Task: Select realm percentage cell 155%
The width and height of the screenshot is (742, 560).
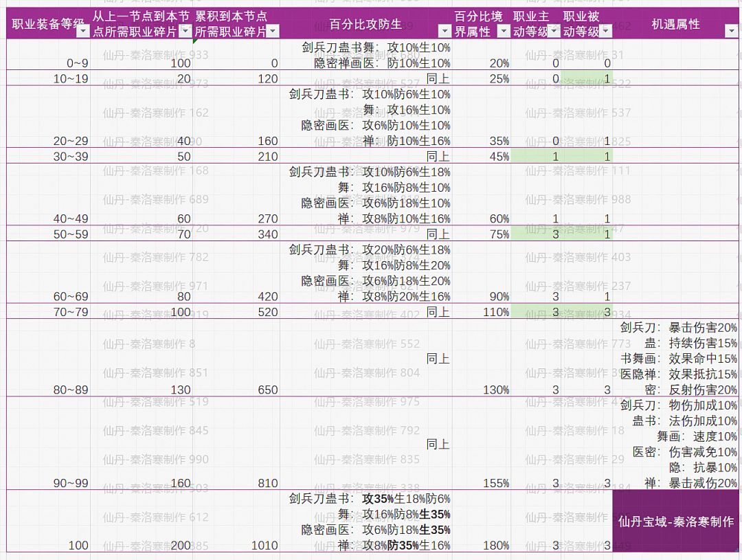Action: pos(482,444)
